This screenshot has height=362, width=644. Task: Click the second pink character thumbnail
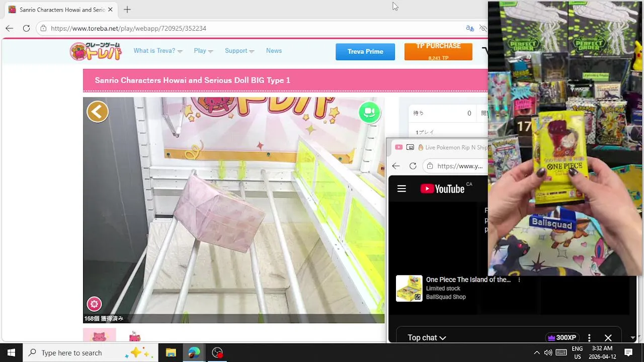click(x=134, y=336)
